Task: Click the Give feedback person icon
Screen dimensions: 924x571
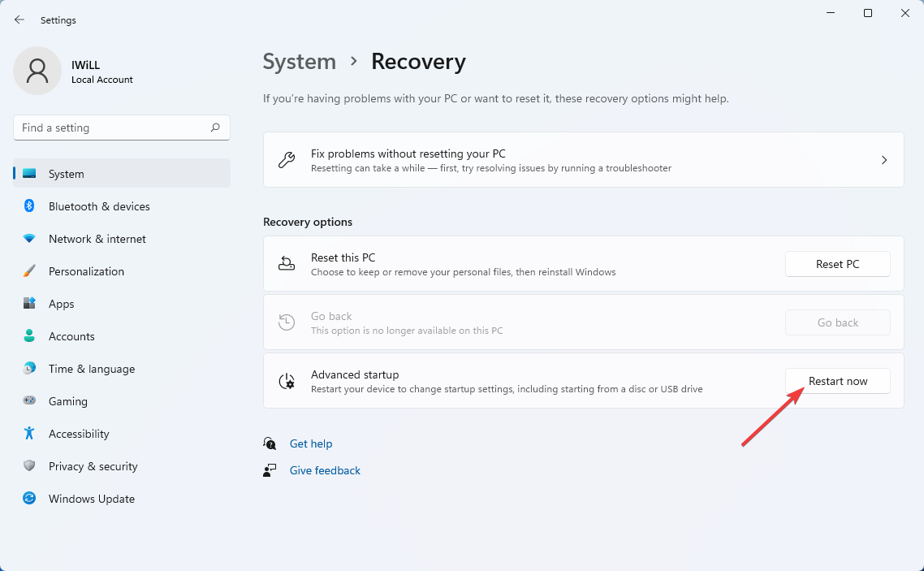Action: pyautogui.click(x=270, y=470)
